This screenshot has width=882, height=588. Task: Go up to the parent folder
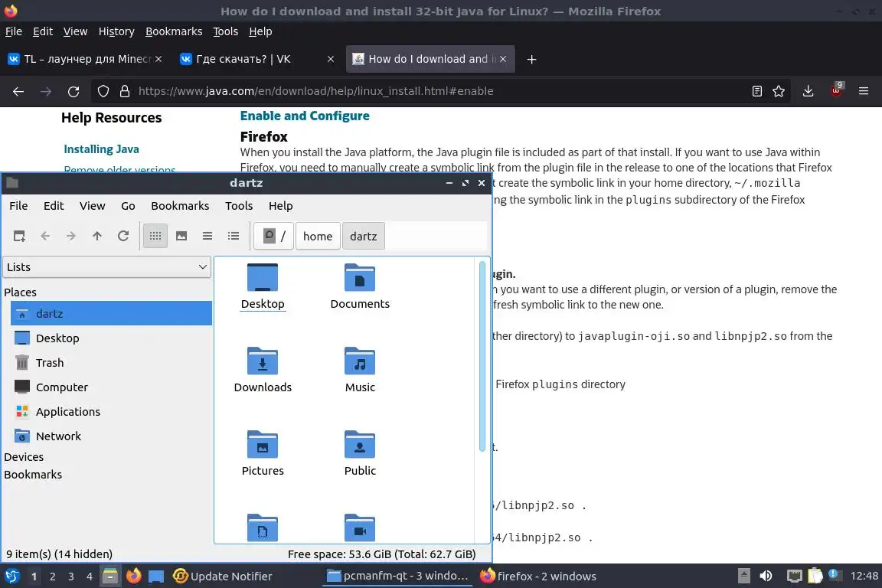click(97, 237)
